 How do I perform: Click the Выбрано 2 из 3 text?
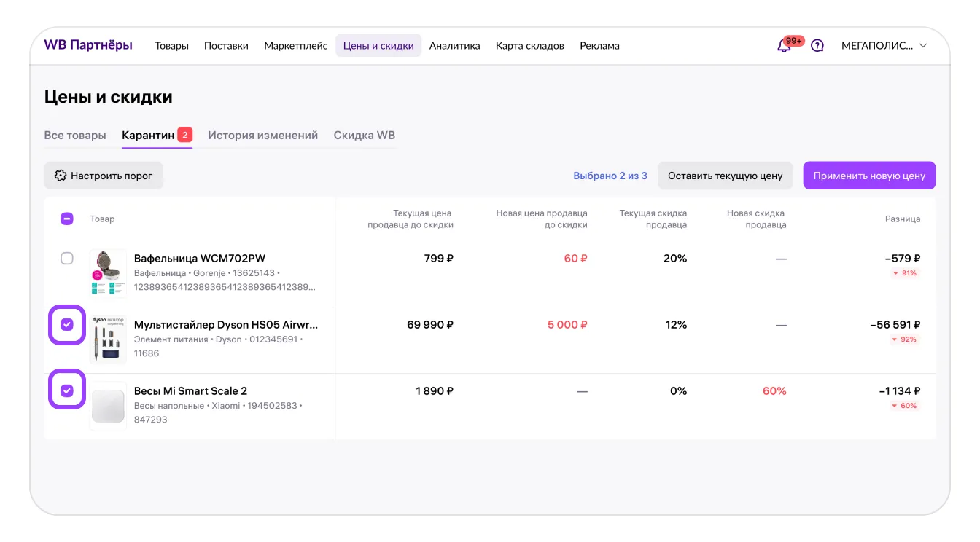pyautogui.click(x=610, y=176)
